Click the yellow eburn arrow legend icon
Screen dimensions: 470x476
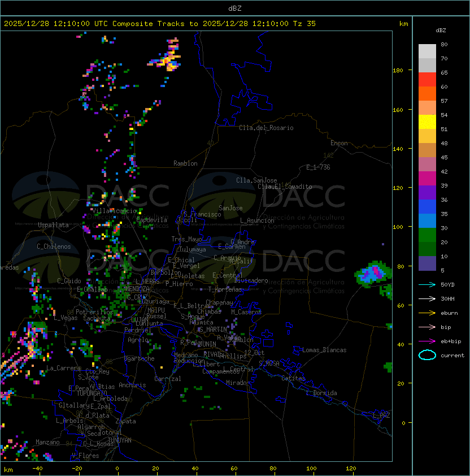coord(427,313)
